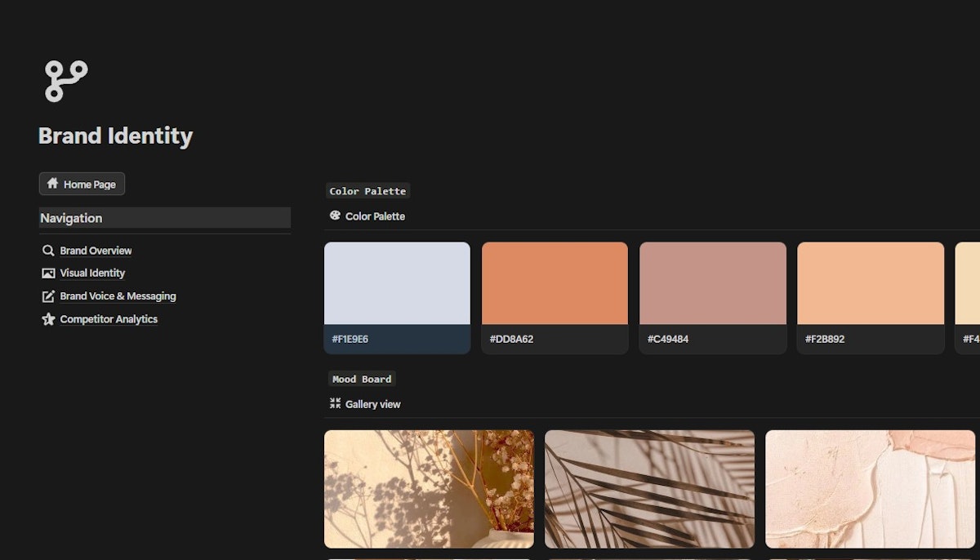
Task: Click the collapse-arrows icon next to Gallery view
Action: pyautogui.click(x=335, y=403)
